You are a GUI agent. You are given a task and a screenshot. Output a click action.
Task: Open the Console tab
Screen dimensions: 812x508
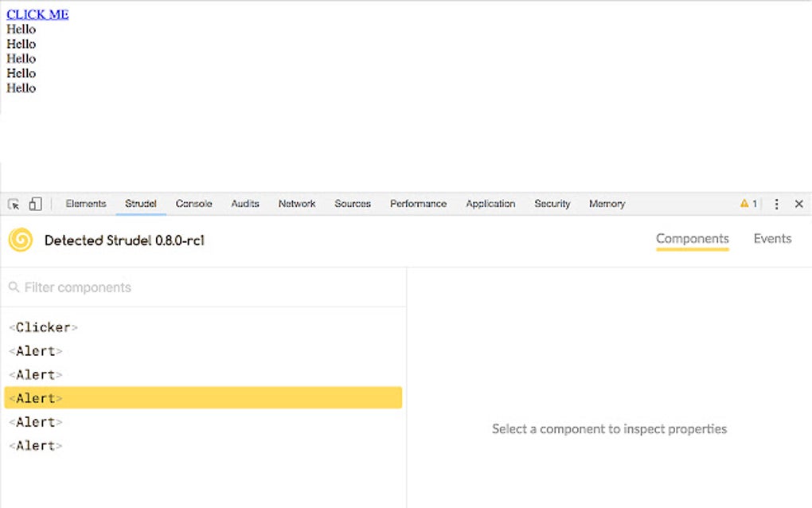click(193, 204)
